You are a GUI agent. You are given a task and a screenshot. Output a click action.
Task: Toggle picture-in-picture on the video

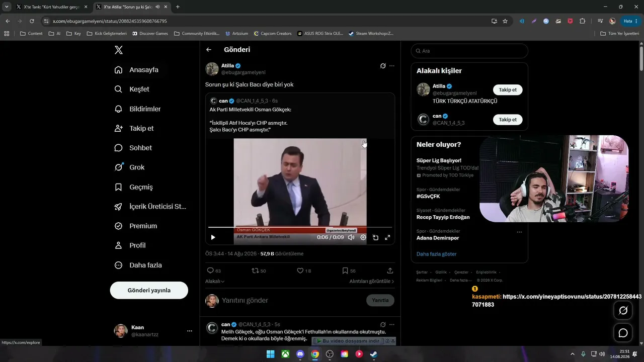coord(375,237)
